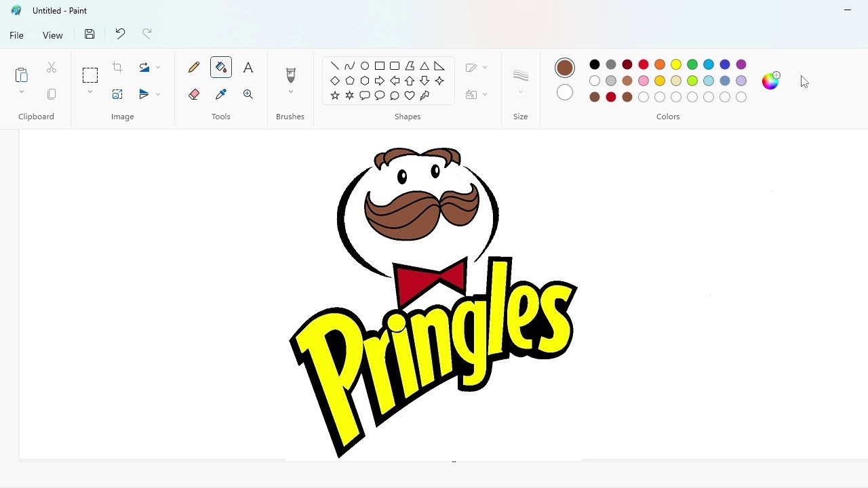Pick the Hexagon shape
The height and width of the screenshot is (488, 868).
click(365, 81)
